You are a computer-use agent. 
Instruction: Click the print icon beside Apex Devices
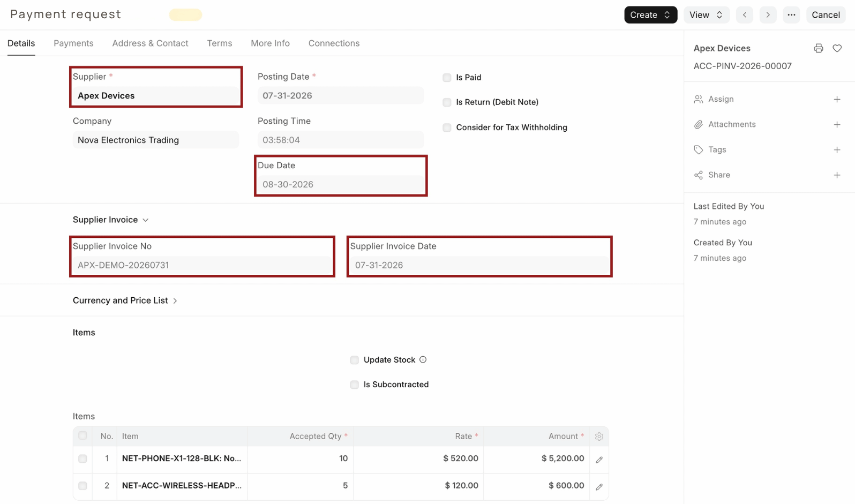818,48
